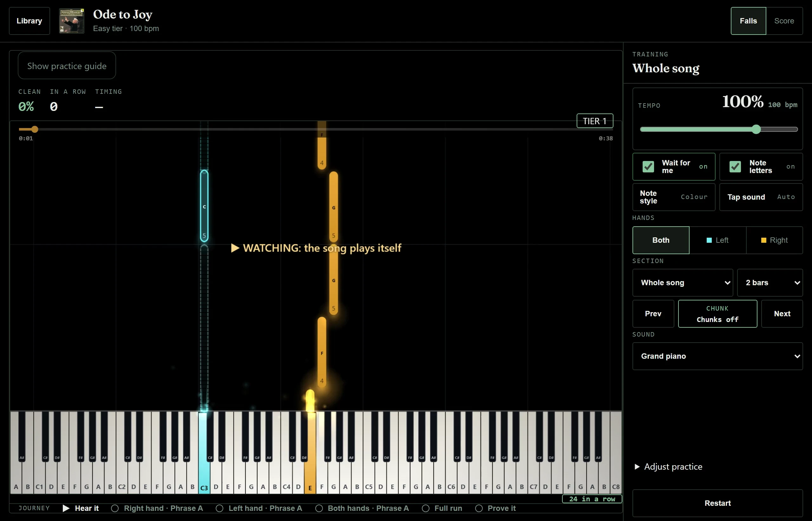
Task: Click the 0% clean score value
Action: 26,106
